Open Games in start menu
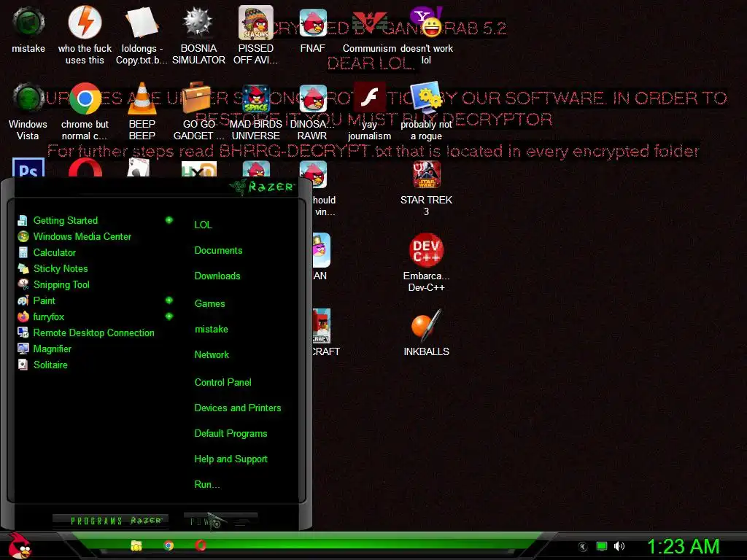Viewport: 747px width, 560px height. tap(209, 303)
